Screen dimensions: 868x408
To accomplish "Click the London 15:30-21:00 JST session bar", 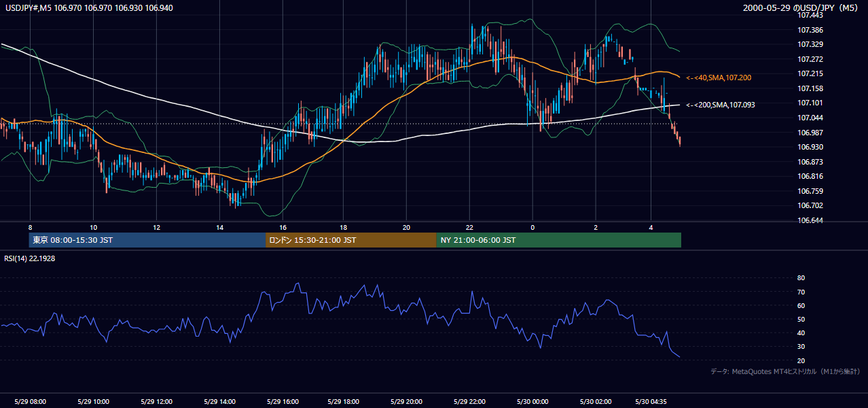I will pos(350,240).
